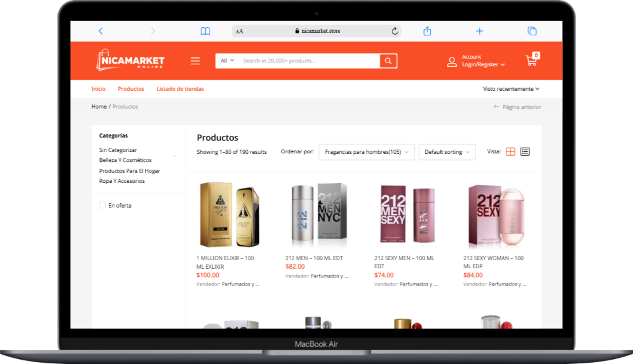Screen dimensions: 633x364
Task: Switch to grid view layout
Action: coord(510,152)
